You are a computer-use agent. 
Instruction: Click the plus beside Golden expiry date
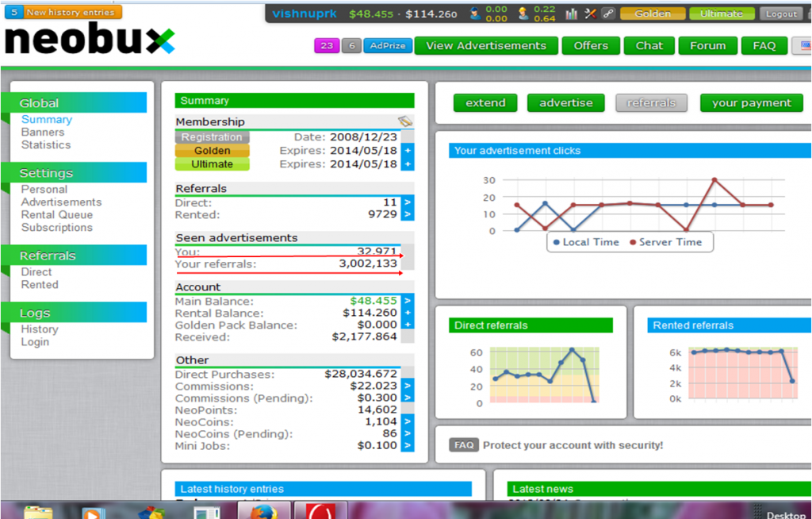pyautogui.click(x=408, y=150)
